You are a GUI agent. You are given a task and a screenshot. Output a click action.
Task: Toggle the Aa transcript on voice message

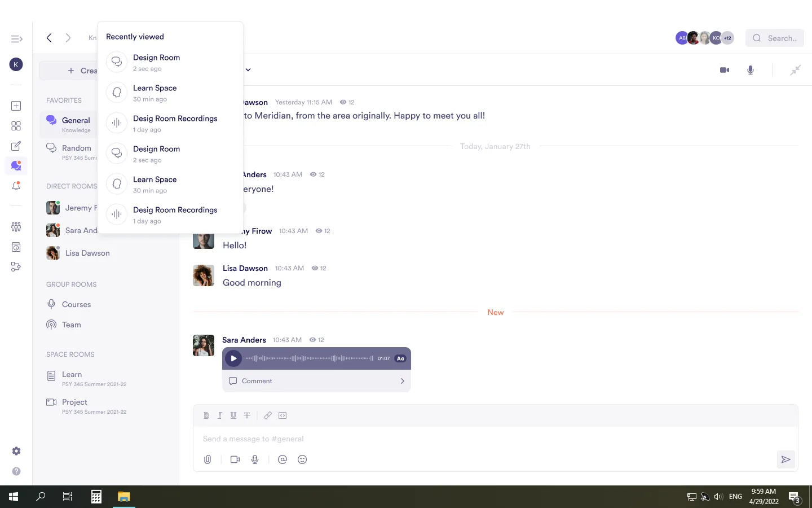point(400,358)
